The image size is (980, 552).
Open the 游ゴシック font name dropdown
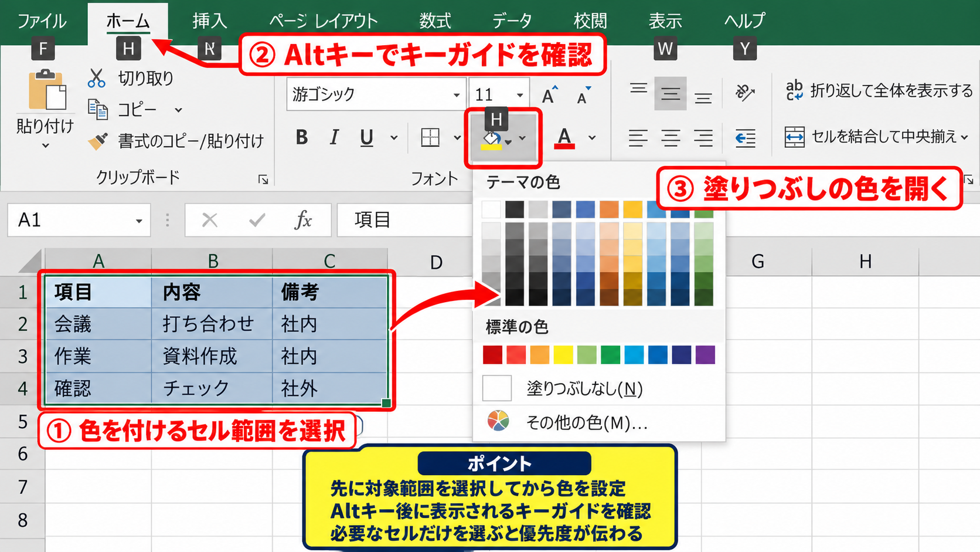457,94
